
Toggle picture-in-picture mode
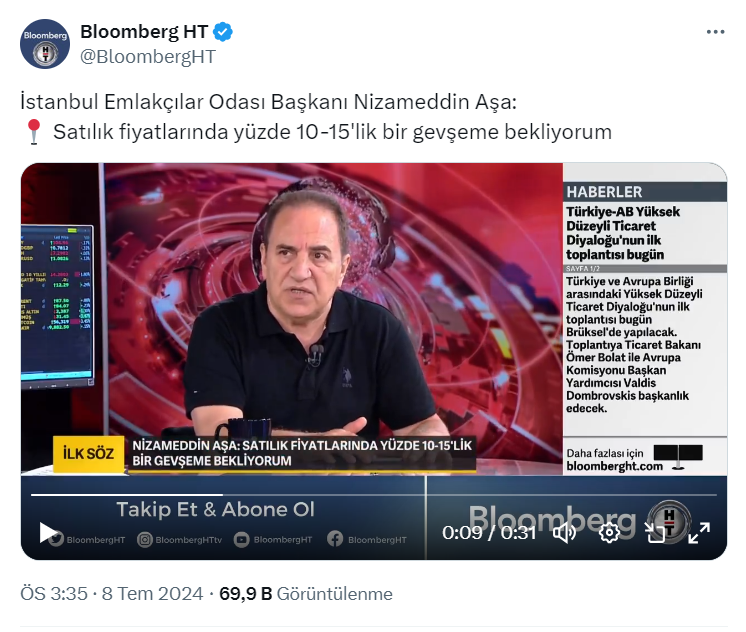(x=655, y=533)
